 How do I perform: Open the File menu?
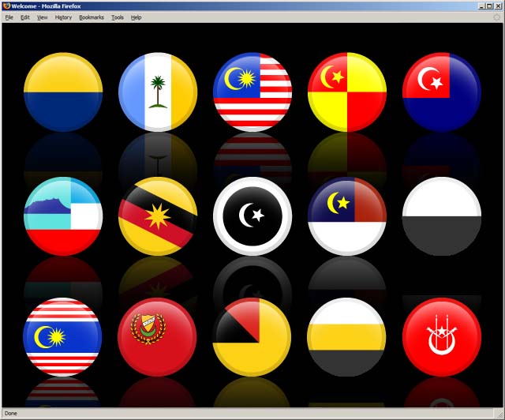[x=9, y=17]
